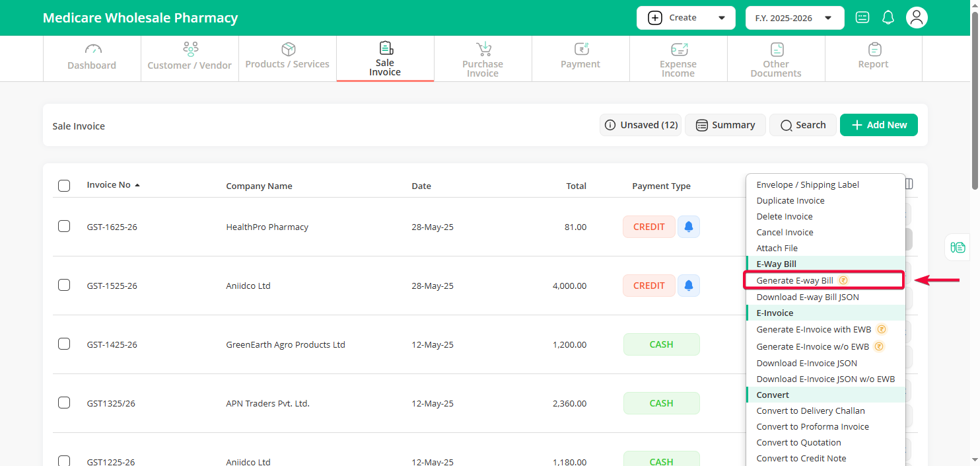Click the Add New button
Image resolution: width=980 pixels, height=466 pixels.
(x=879, y=125)
